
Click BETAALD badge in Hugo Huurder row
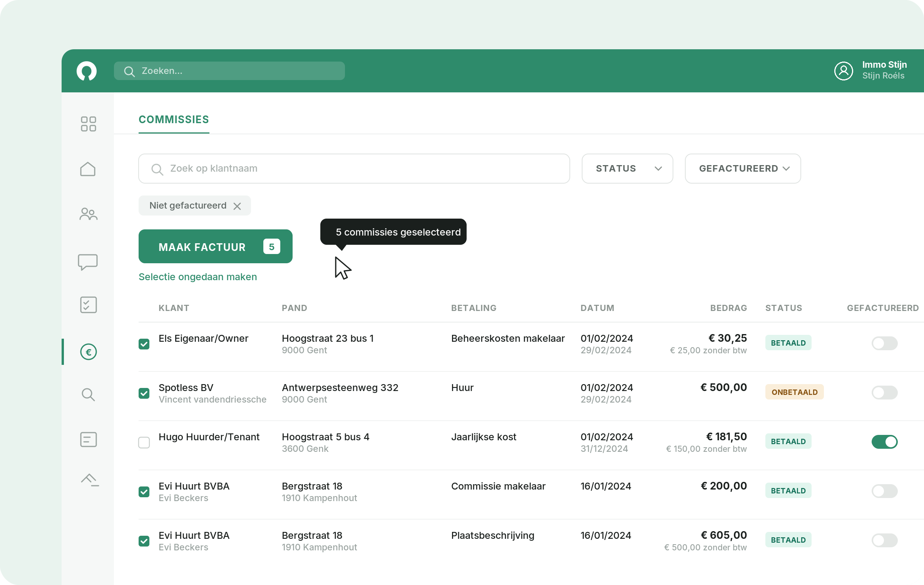click(788, 441)
